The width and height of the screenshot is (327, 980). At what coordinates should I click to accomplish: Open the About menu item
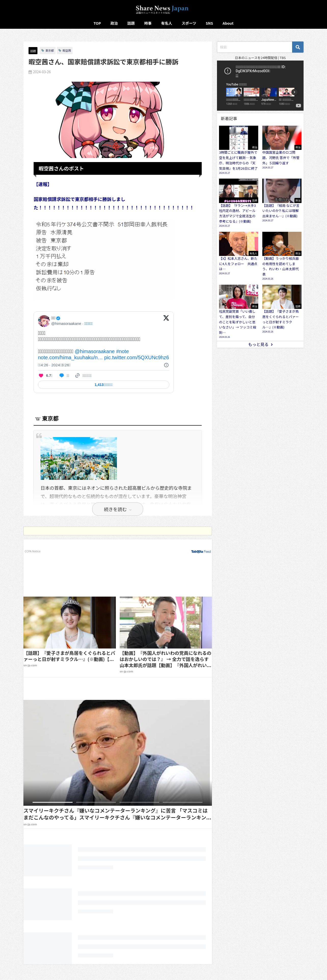228,24
